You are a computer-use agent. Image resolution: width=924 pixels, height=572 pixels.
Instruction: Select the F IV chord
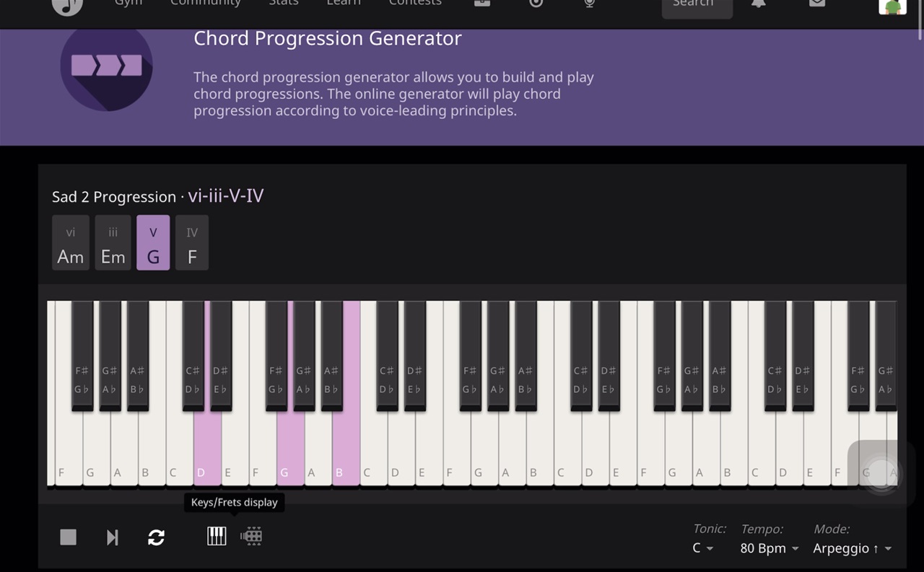coord(192,243)
